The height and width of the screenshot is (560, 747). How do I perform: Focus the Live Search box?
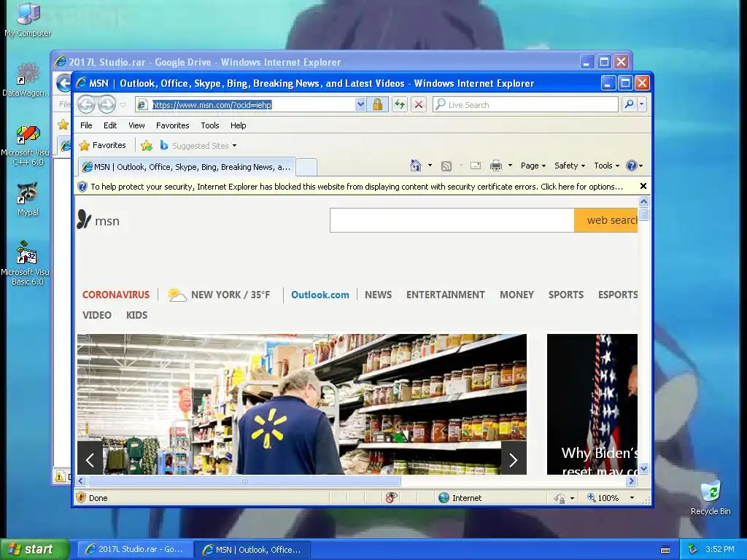point(526,105)
